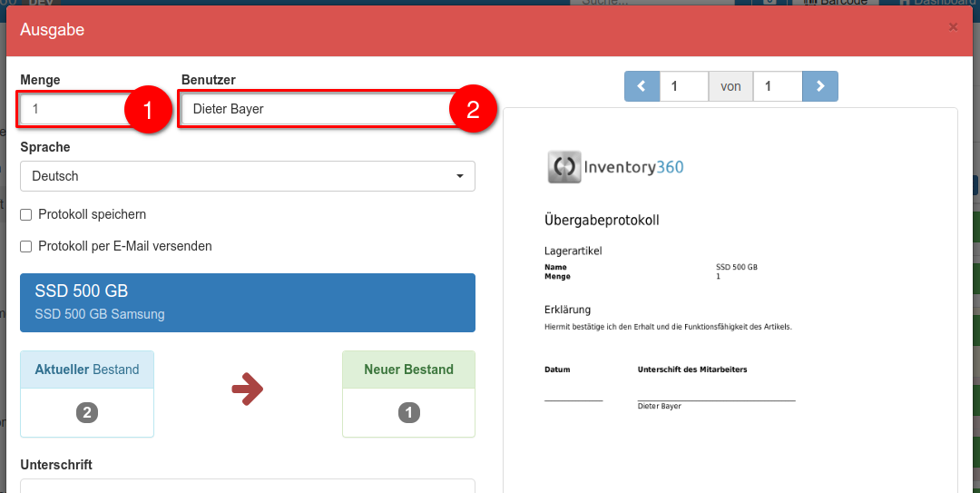
Task: Click the Übergabeprotokoll preview heading
Action: 602,221
